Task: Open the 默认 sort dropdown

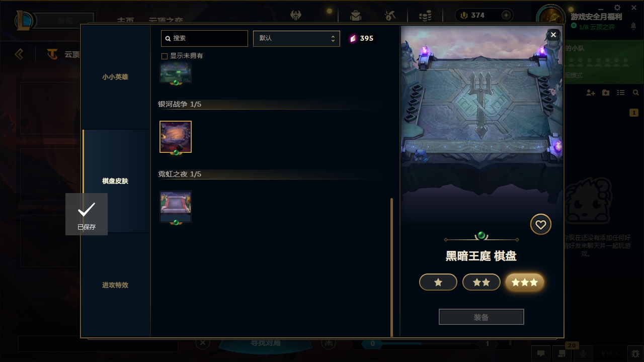Action: tap(296, 38)
